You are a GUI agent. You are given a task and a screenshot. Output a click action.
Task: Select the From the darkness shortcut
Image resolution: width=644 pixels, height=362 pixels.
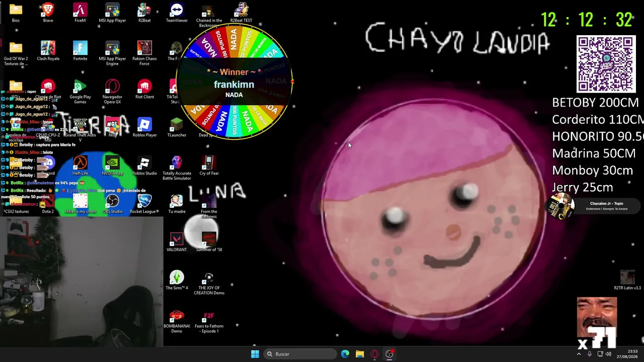209,207
